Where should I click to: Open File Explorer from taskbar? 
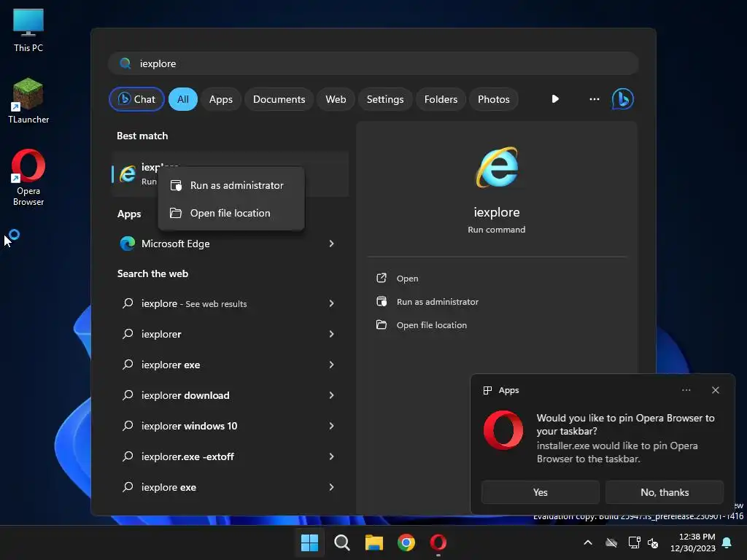(x=374, y=542)
